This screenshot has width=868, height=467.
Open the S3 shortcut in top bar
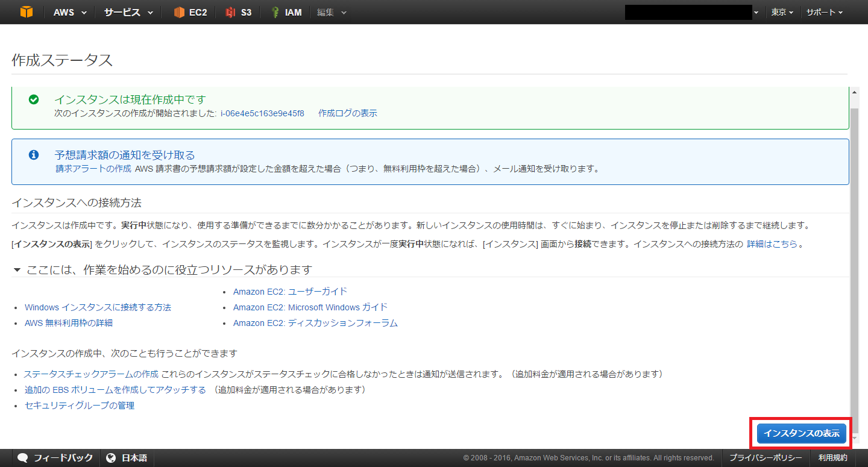click(x=239, y=12)
